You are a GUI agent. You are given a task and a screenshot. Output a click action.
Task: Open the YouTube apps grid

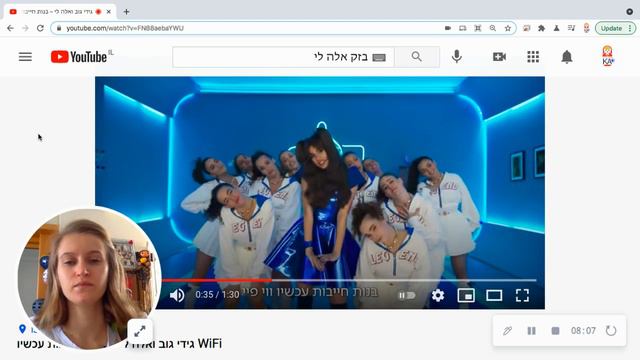pos(533,57)
